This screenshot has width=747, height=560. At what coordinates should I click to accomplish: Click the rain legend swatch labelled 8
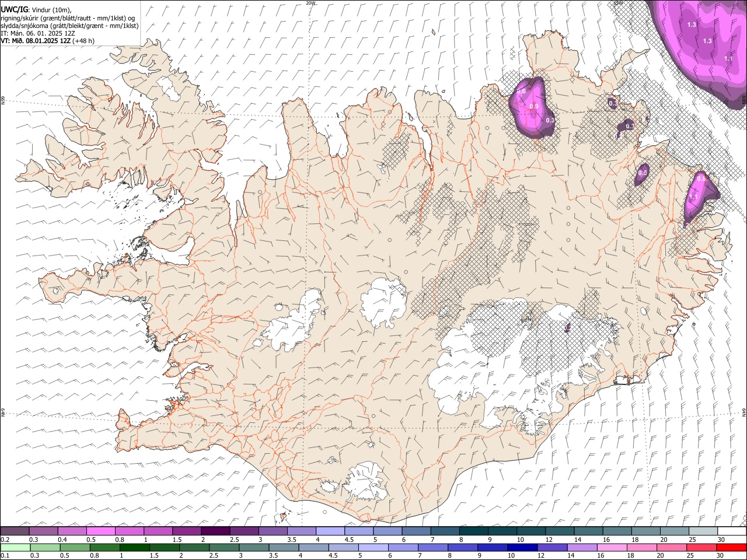coord(462,548)
